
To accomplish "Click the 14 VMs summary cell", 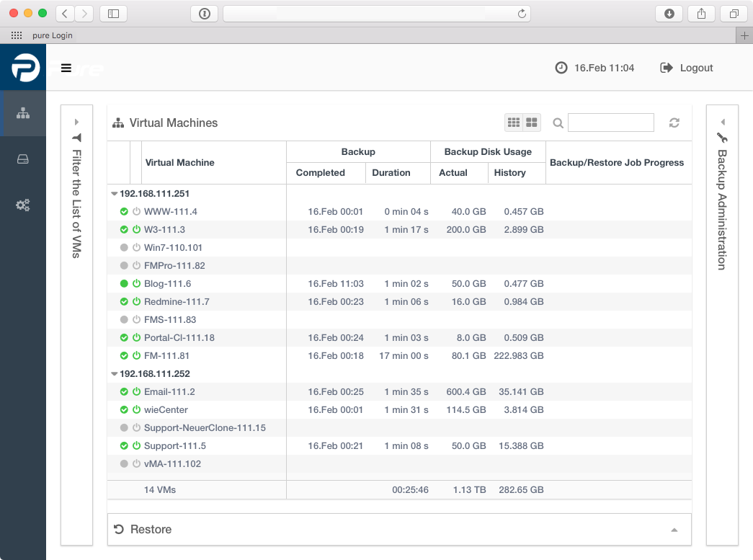I will pos(160,489).
